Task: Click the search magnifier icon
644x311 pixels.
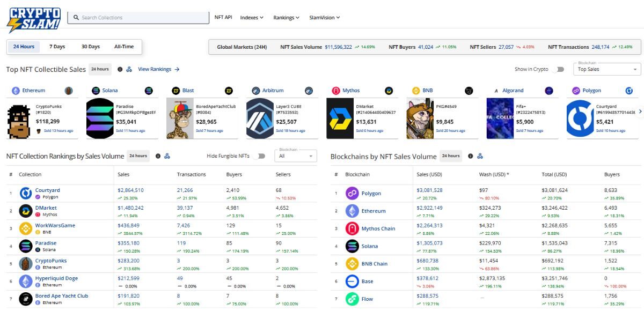Action: click(76, 18)
